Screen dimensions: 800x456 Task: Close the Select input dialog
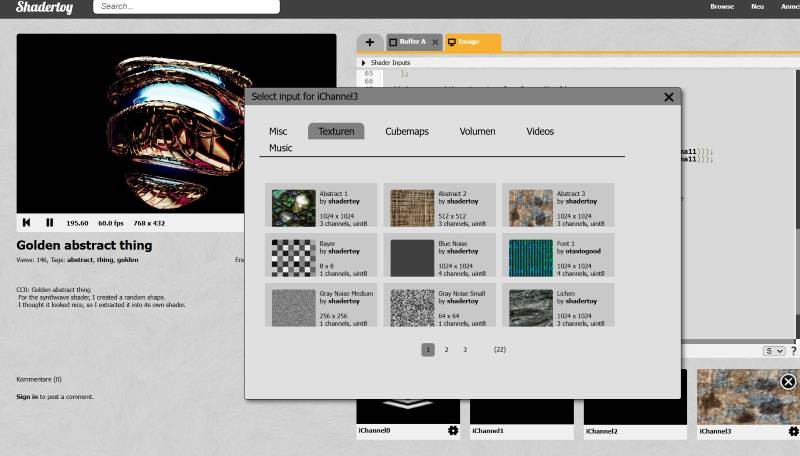(669, 97)
